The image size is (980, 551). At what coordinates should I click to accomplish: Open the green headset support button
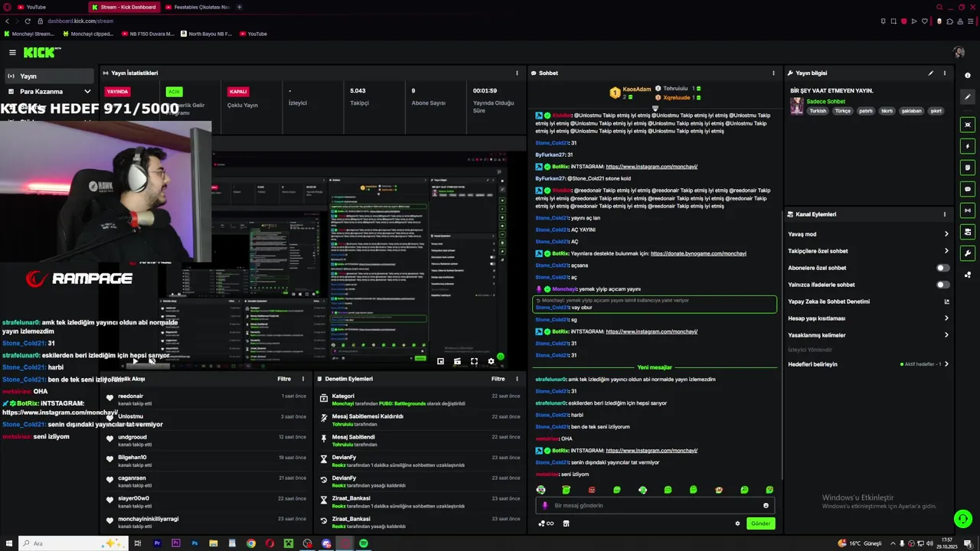[962, 519]
